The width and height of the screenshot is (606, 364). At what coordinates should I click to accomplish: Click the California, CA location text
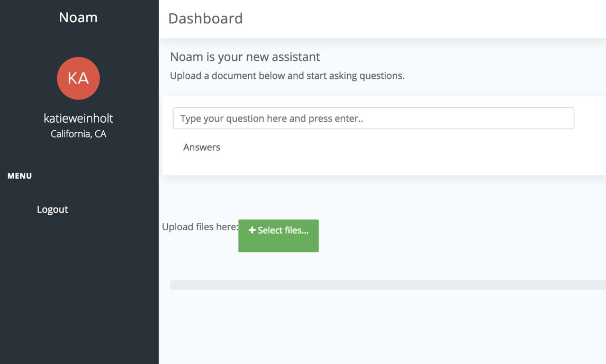click(78, 134)
